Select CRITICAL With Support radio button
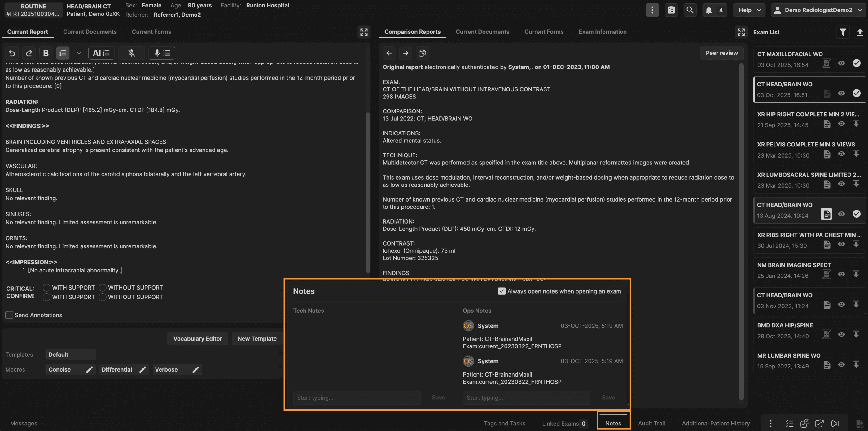 point(46,288)
